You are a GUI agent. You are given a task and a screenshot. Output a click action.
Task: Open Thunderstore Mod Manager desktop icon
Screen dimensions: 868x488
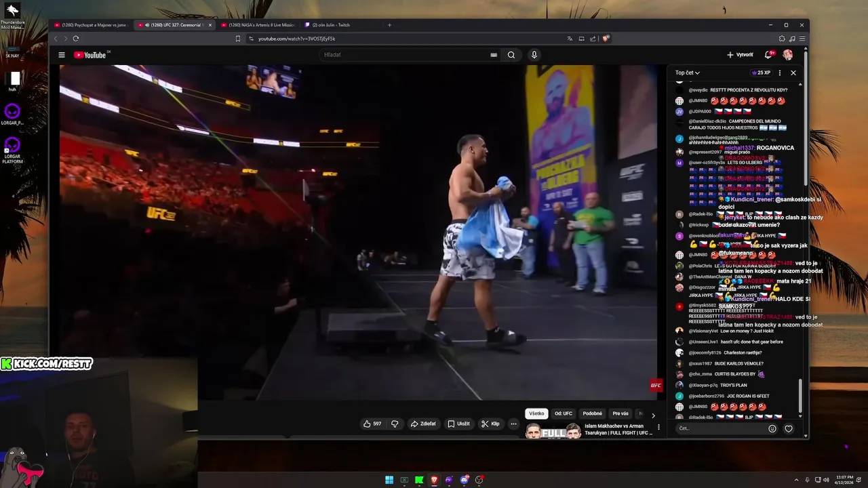(12, 16)
